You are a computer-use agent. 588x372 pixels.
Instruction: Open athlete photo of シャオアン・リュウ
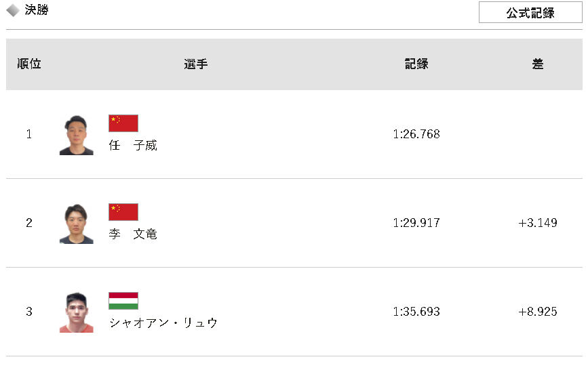pos(77,312)
